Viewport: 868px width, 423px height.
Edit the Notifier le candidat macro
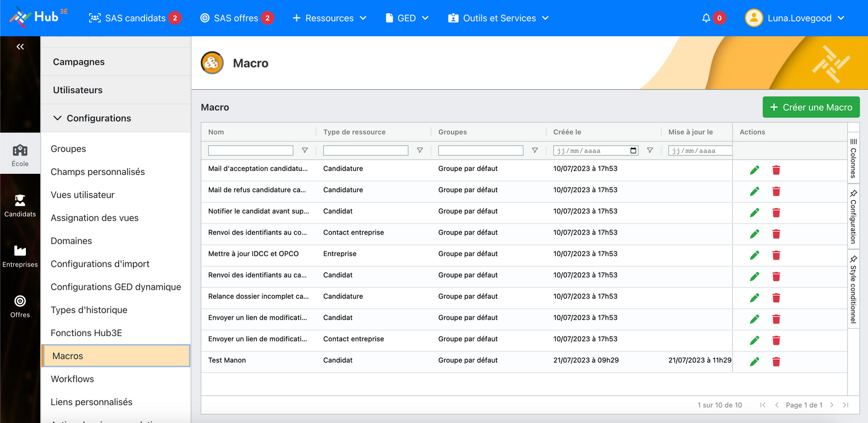(x=755, y=212)
